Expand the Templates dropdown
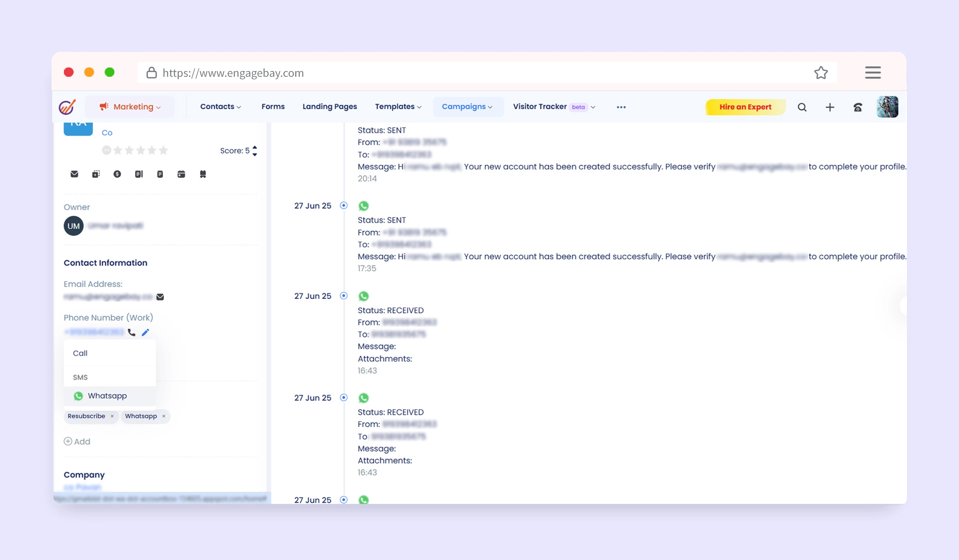 click(398, 107)
